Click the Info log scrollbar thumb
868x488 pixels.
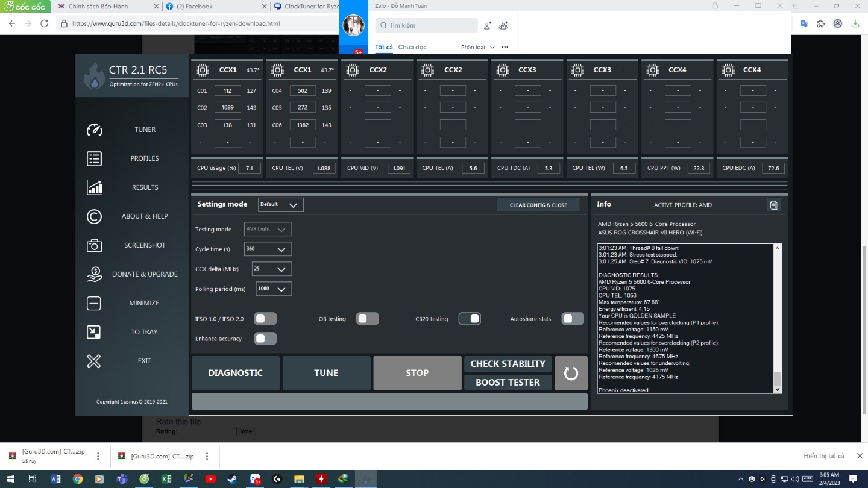pos(777,378)
